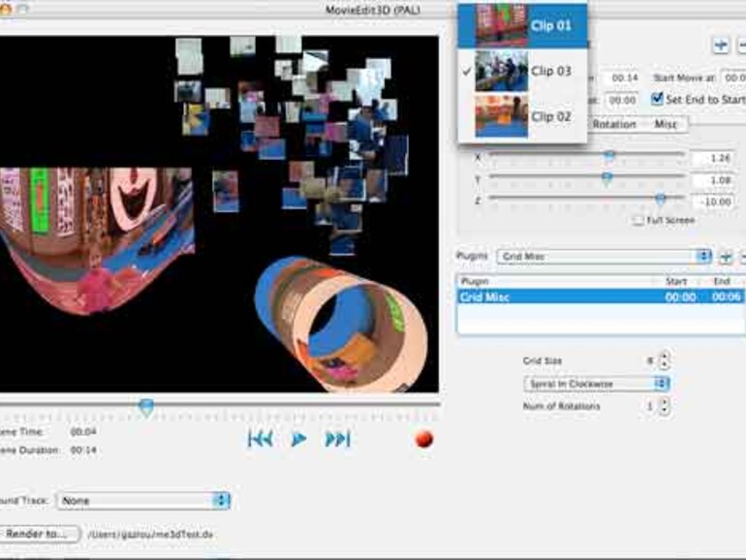Choose the checked Clip 03 entry
This screenshot has height=560, width=746.
(x=522, y=71)
